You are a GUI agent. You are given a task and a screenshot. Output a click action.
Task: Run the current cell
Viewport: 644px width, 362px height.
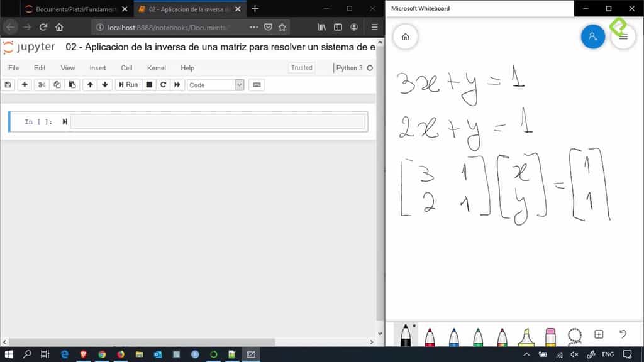128,84
